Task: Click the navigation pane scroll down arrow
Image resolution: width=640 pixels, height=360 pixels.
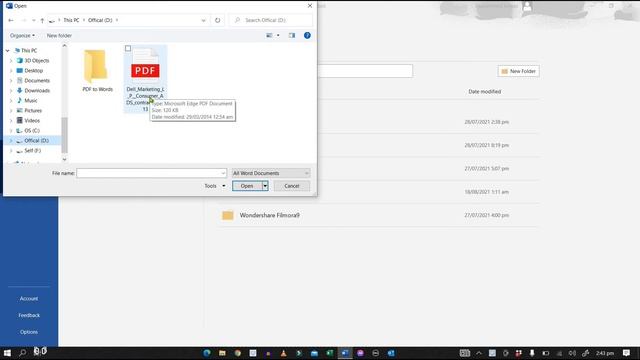Action: [x=64, y=159]
